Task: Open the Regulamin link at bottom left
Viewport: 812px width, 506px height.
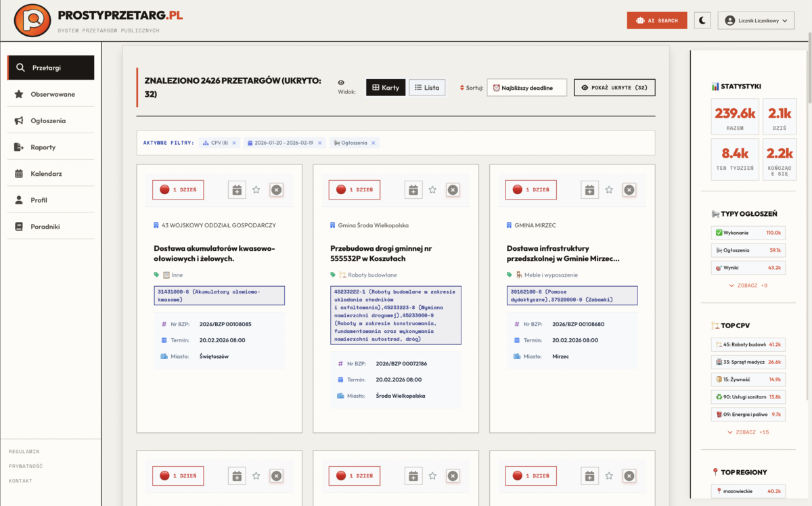Action: (24, 451)
